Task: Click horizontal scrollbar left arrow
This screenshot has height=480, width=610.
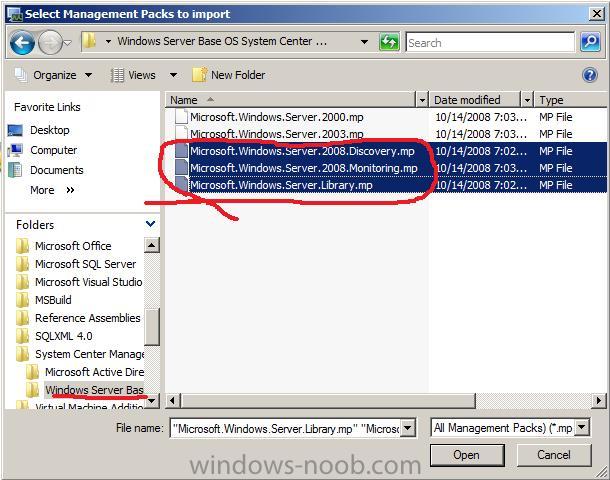Action: (173, 400)
